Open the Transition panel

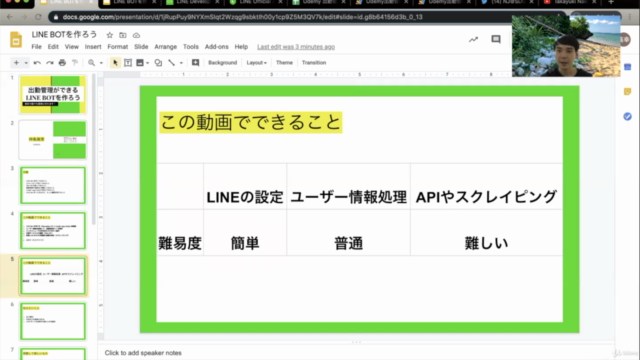(314, 62)
